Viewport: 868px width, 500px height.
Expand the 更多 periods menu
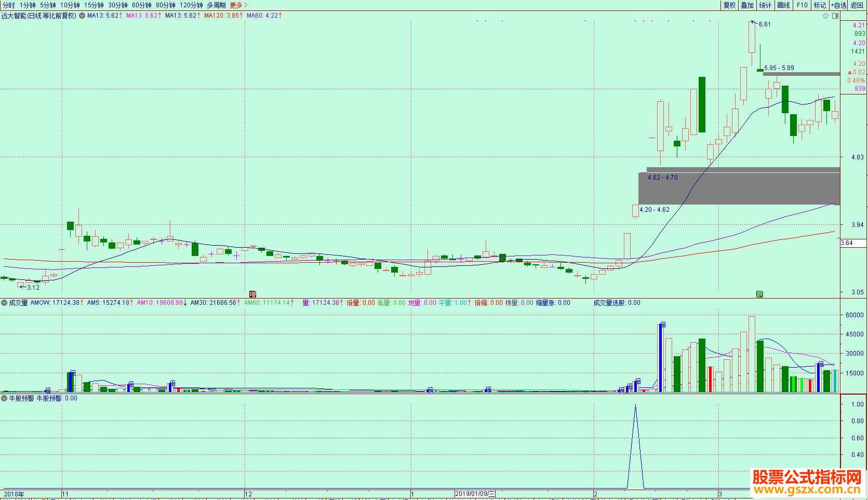pyautogui.click(x=238, y=5)
